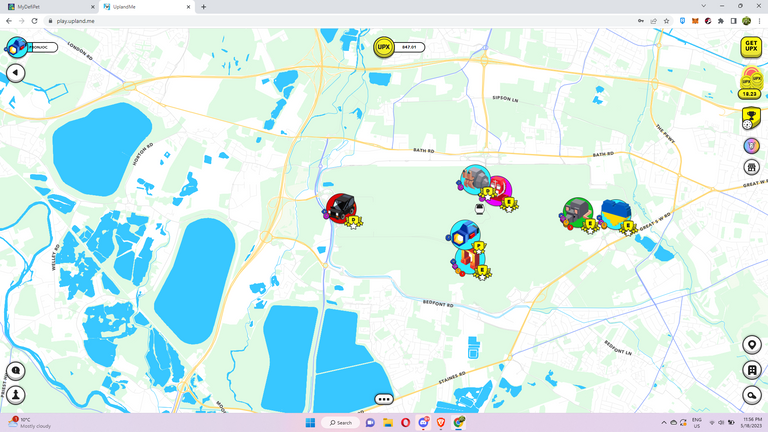
Task: Close the MyDefiPet tab
Action: point(93,7)
